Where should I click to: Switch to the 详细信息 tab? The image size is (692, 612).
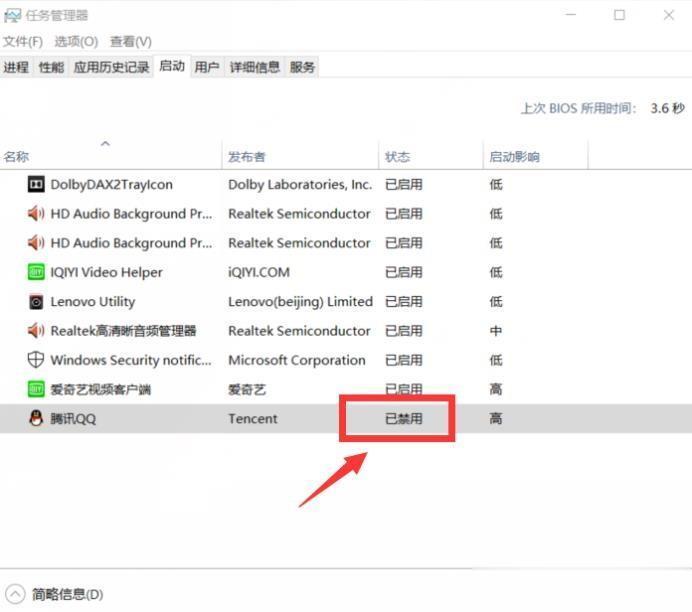pos(255,67)
